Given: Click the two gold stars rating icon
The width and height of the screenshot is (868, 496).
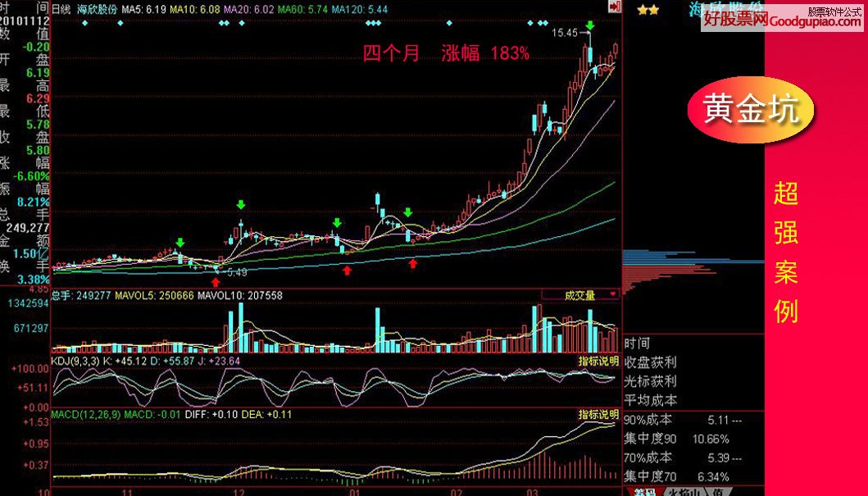Looking at the screenshot, I should pyautogui.click(x=648, y=10).
